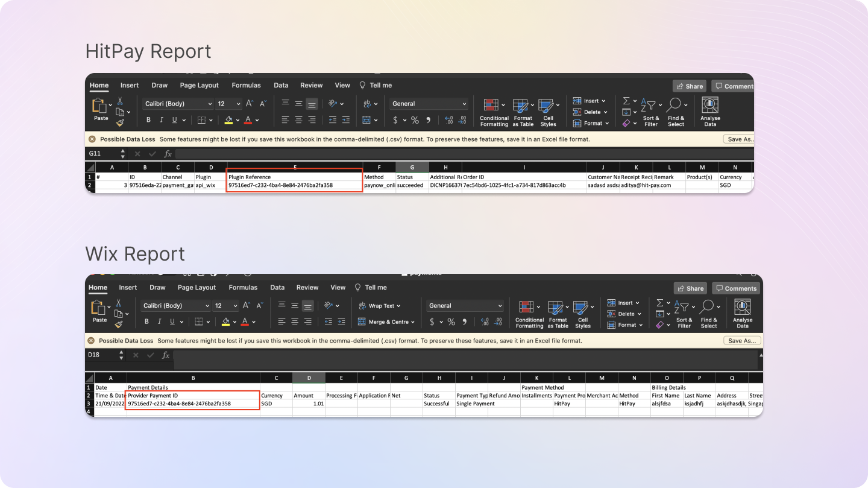Select column G header in HitPay Report
The height and width of the screenshot is (488, 868).
pyautogui.click(x=412, y=167)
